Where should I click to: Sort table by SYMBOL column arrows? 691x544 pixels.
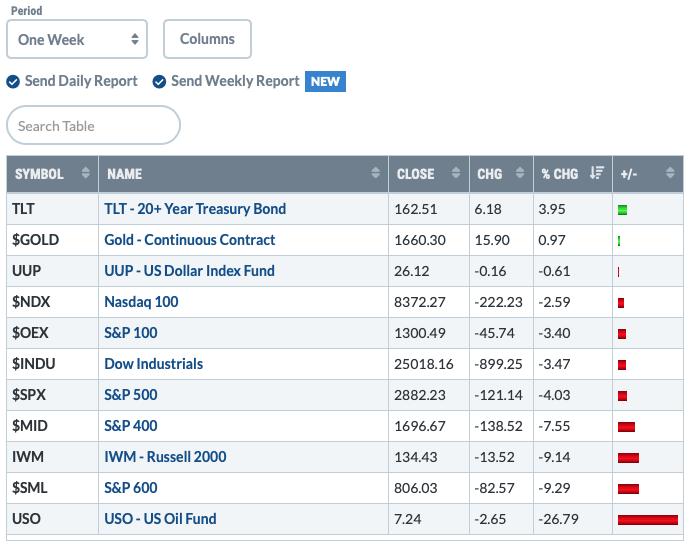click(x=85, y=172)
